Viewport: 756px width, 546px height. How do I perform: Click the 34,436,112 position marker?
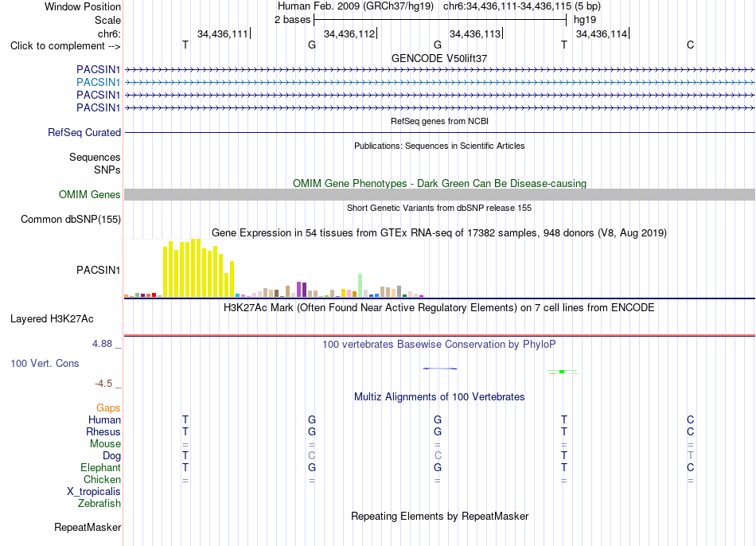click(x=349, y=33)
